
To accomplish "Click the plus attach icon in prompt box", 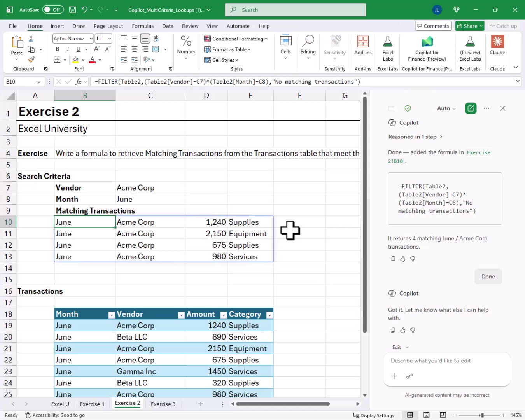I will pos(394,376).
